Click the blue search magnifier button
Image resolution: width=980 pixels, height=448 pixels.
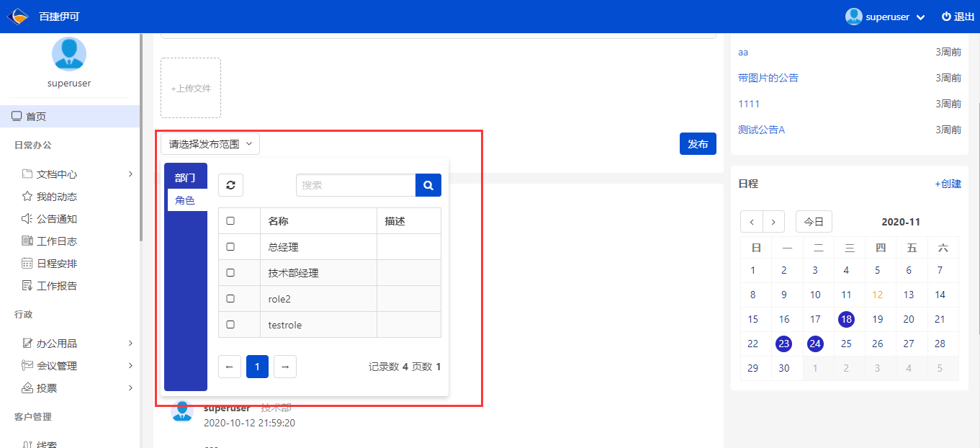tap(428, 185)
